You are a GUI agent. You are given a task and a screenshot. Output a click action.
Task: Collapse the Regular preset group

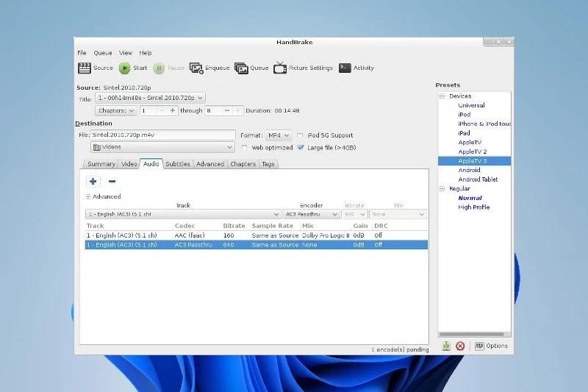[442, 189]
